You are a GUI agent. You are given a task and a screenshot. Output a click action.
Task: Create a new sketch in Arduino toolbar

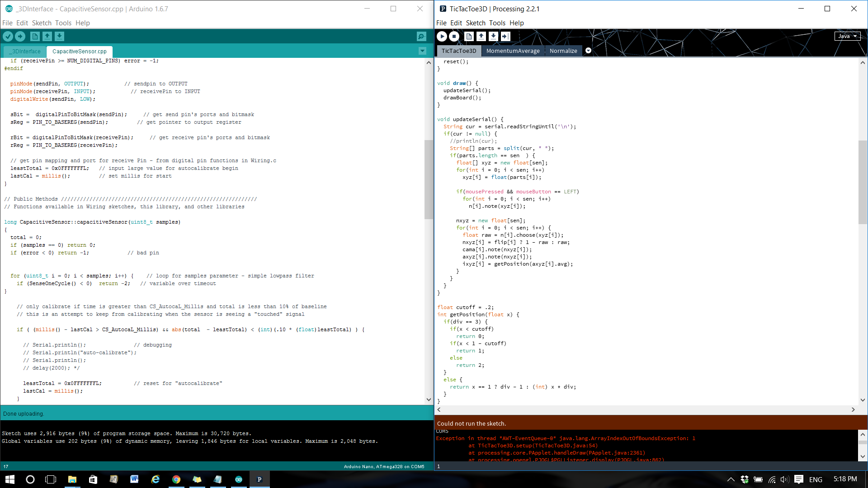click(x=35, y=37)
